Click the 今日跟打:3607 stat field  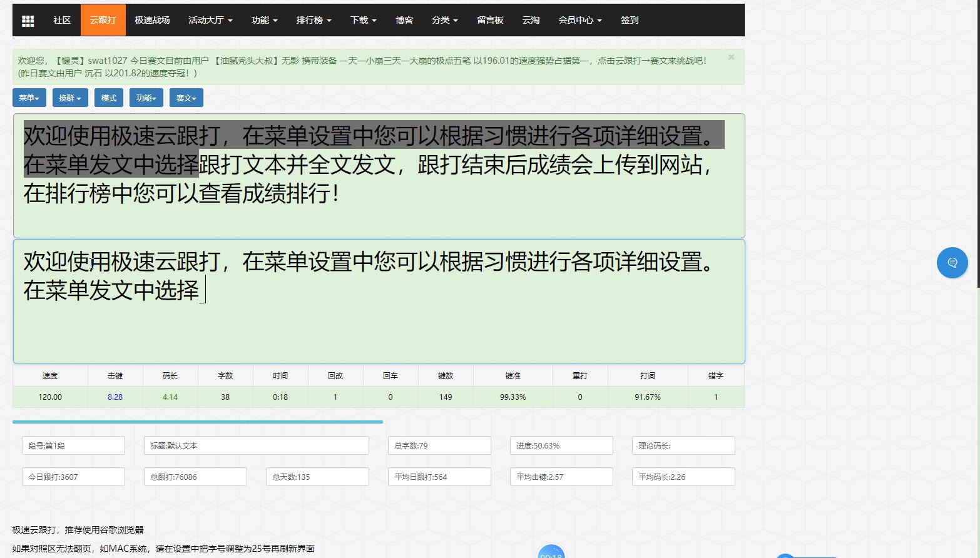click(x=73, y=477)
